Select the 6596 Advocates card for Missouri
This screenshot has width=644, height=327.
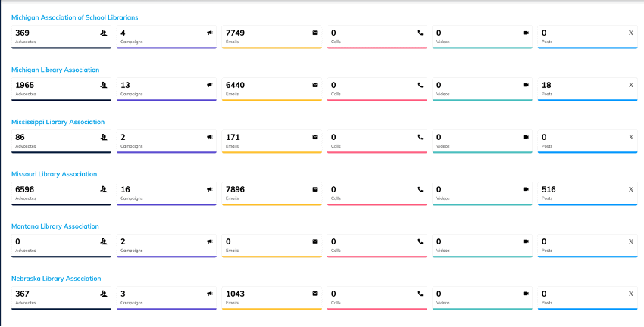[62, 193]
